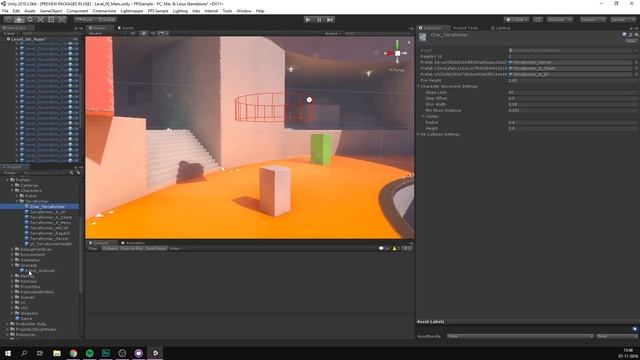Switch to the Project Tools tab
This screenshot has width=640, height=360.
[x=465, y=28]
